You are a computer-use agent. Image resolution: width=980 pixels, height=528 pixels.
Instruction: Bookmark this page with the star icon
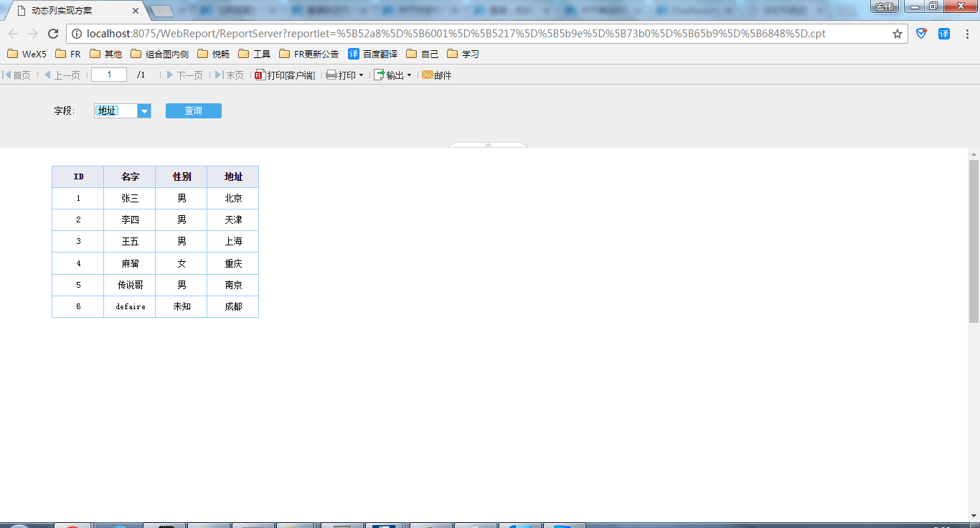(x=897, y=34)
